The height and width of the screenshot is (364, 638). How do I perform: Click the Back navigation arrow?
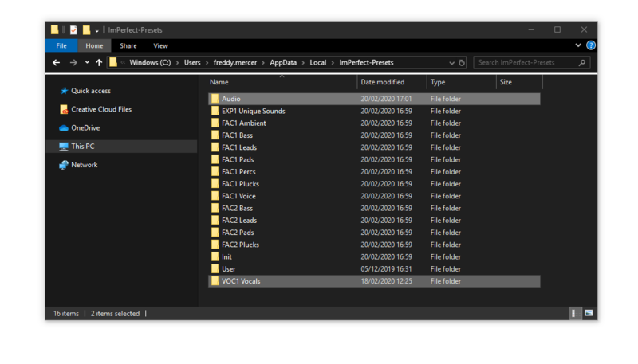(x=56, y=63)
